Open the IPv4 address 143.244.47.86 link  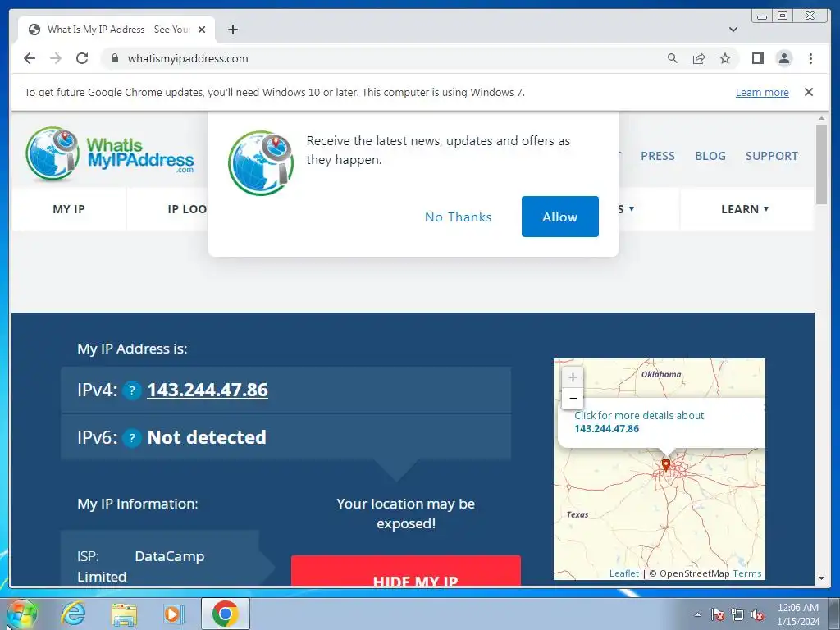tap(208, 390)
